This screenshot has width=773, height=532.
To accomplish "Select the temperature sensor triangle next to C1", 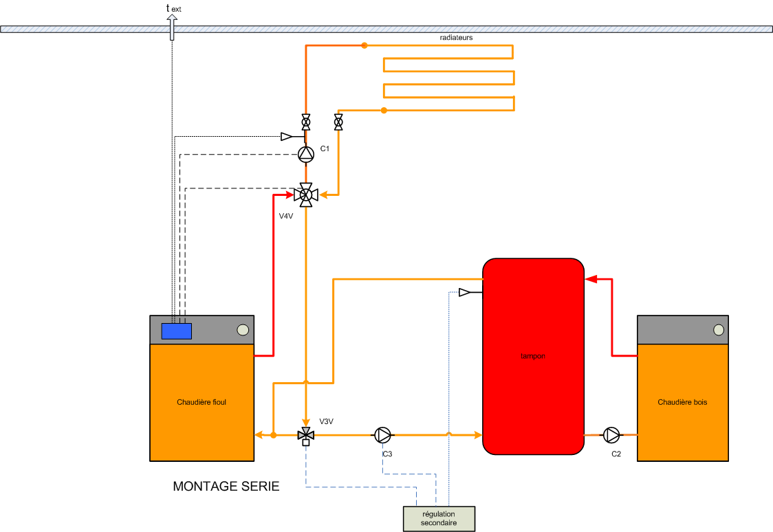I will click(x=287, y=136).
